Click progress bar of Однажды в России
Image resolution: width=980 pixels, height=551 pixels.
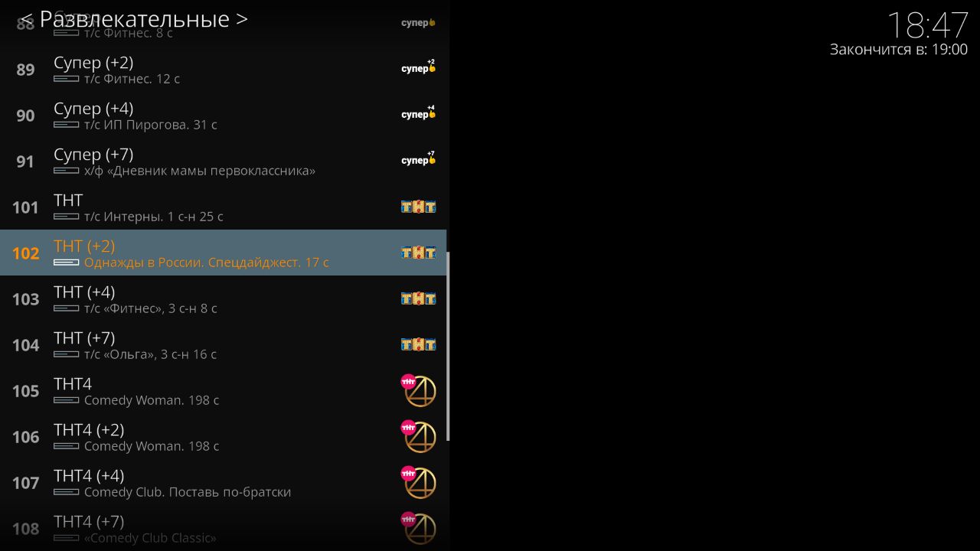click(x=67, y=262)
